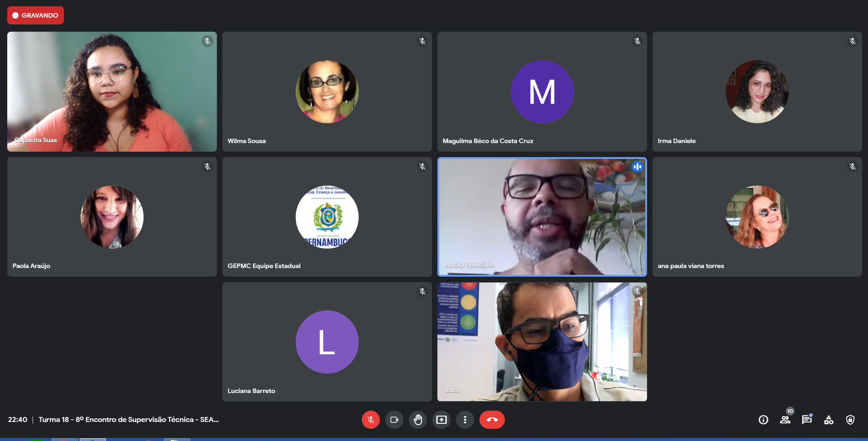Select the HUGO FERREIRA video tile
868x441 pixels.
pos(542,217)
